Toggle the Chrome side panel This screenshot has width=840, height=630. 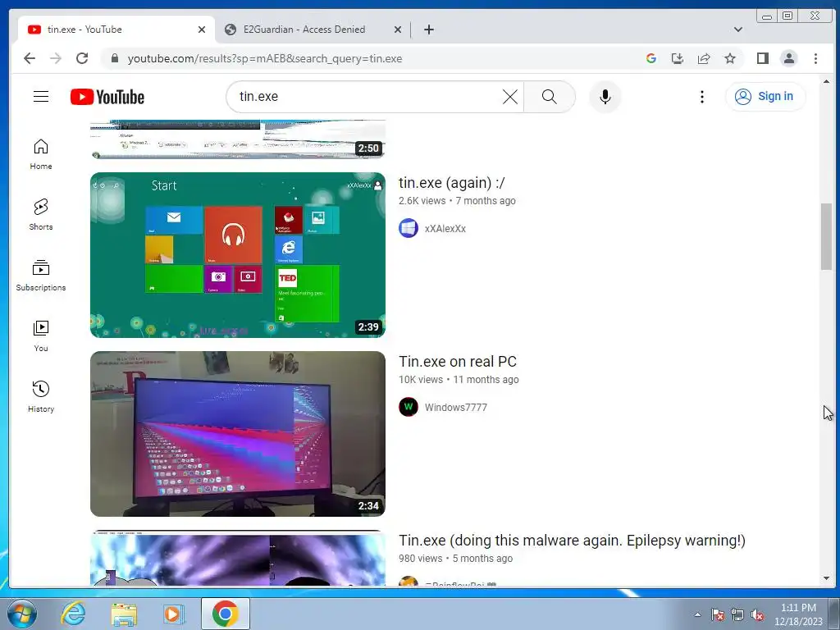point(763,58)
